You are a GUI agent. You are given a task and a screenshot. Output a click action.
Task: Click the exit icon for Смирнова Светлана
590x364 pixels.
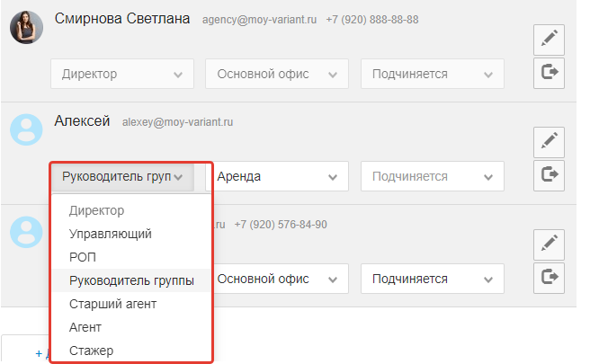[549, 73]
